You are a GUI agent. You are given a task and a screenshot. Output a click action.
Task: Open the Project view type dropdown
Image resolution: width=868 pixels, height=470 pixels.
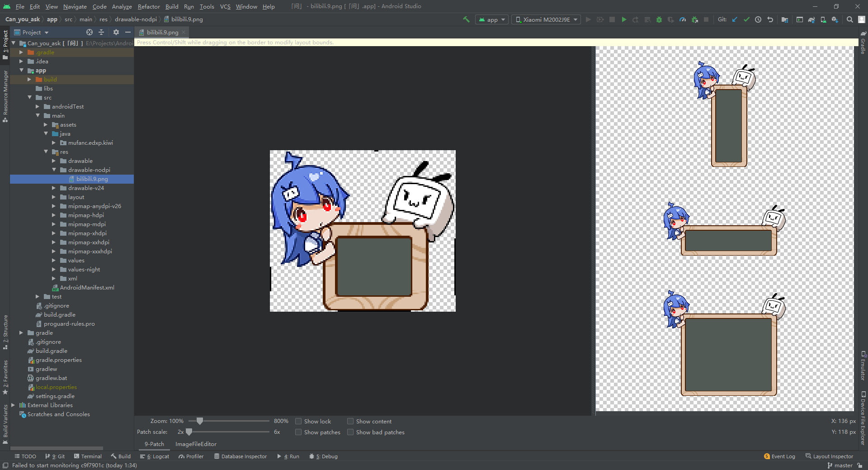31,32
